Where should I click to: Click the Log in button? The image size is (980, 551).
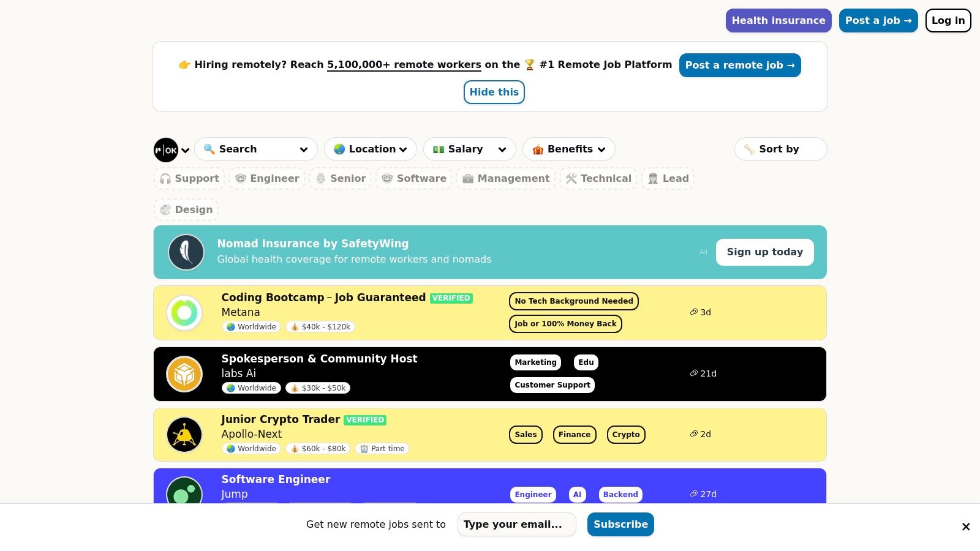tap(948, 21)
